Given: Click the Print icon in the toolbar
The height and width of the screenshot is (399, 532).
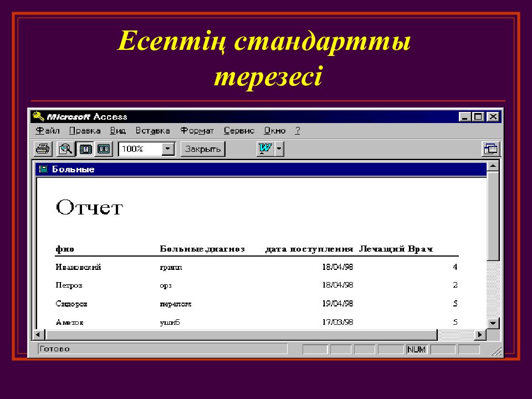Looking at the screenshot, I should click(43, 149).
